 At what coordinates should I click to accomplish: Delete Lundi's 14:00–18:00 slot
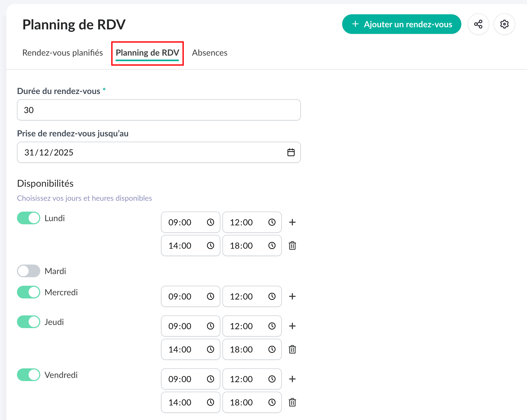[292, 245]
